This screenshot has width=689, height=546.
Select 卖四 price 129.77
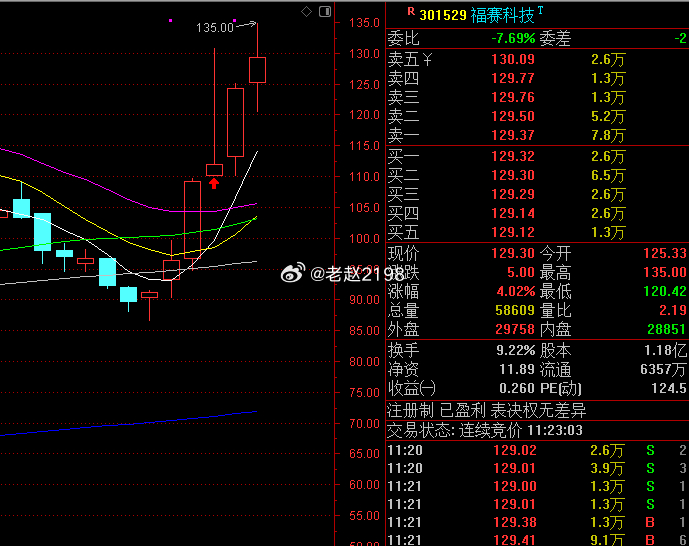513,78
